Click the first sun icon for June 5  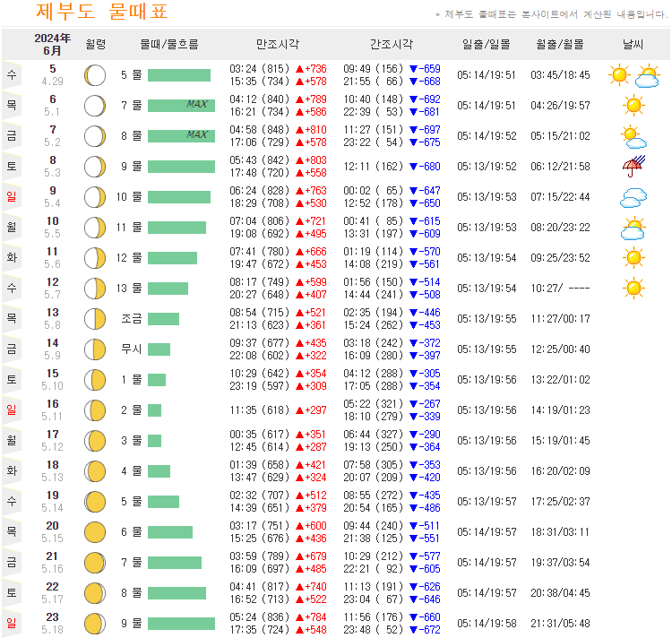click(x=619, y=75)
